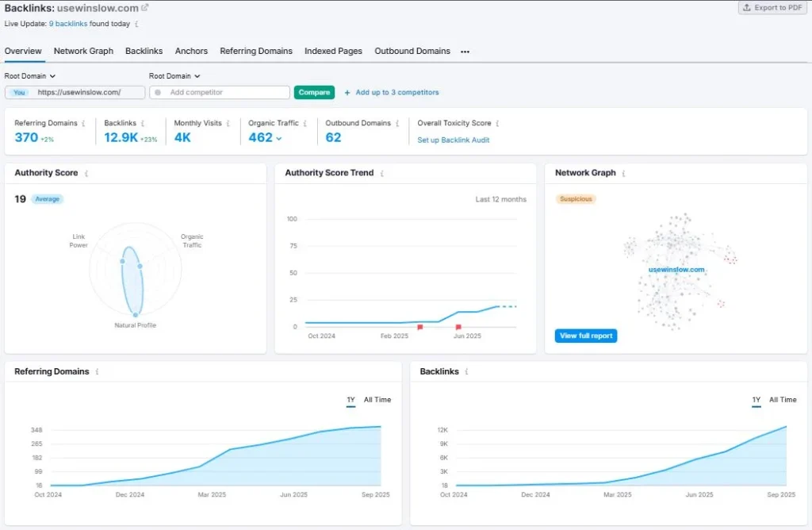The height and width of the screenshot is (530, 812).
Task: Open the Anchors tab
Action: tap(191, 52)
